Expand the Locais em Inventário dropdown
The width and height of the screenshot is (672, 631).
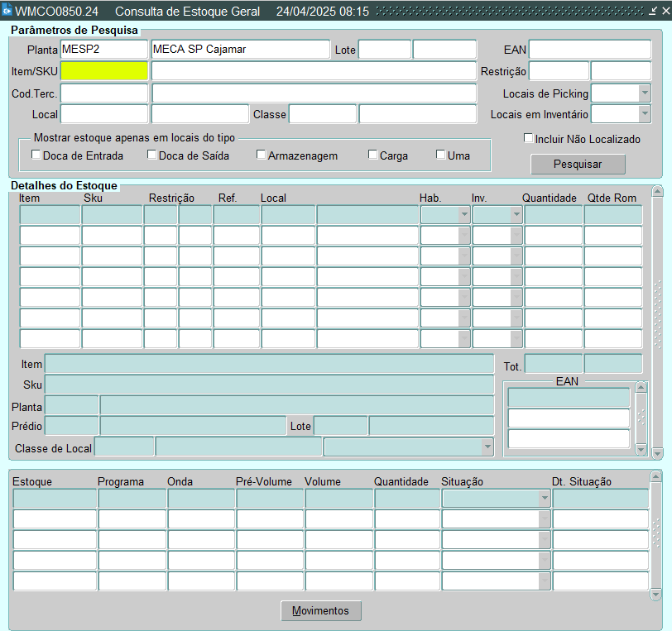[x=645, y=114]
